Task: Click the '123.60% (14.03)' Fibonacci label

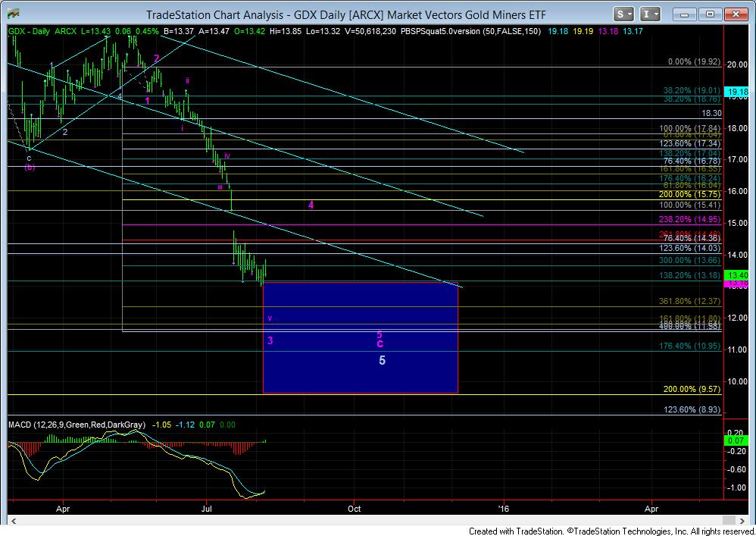Action: click(x=690, y=249)
